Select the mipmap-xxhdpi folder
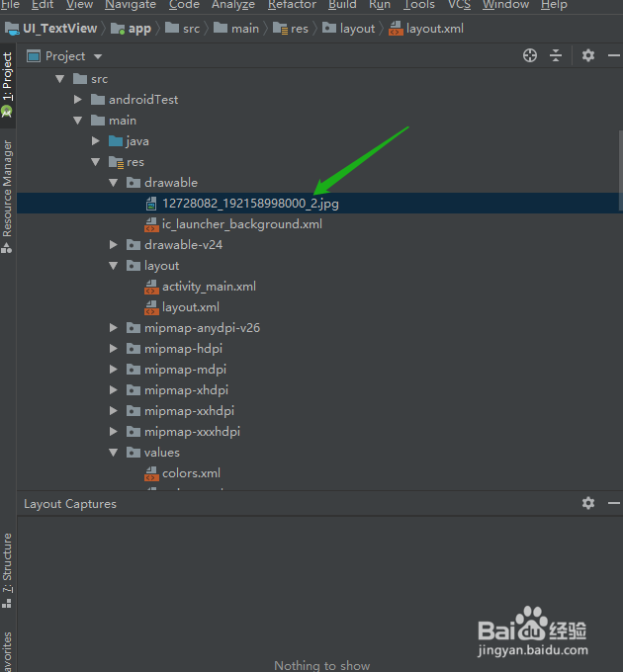 189,410
